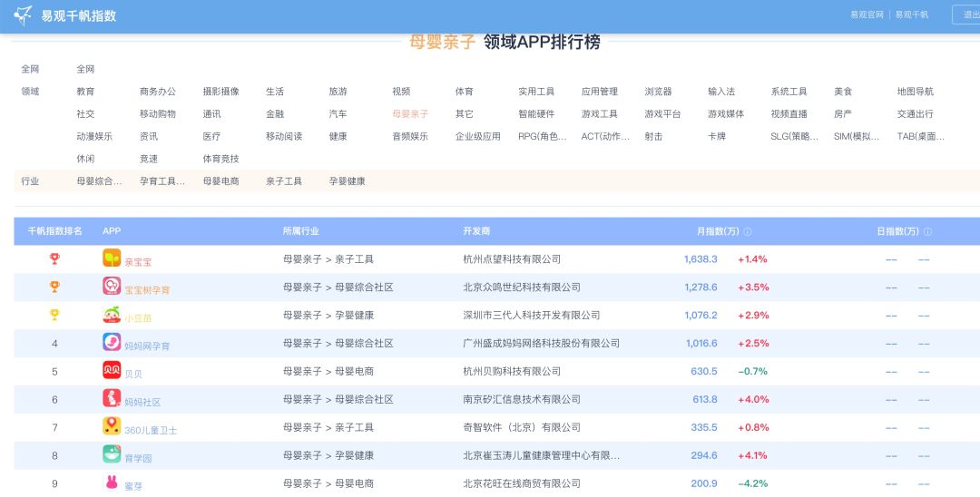The width and height of the screenshot is (980, 497).
Task: Click the first-place trophy icon for 亲宝宝
Action: 54,258
